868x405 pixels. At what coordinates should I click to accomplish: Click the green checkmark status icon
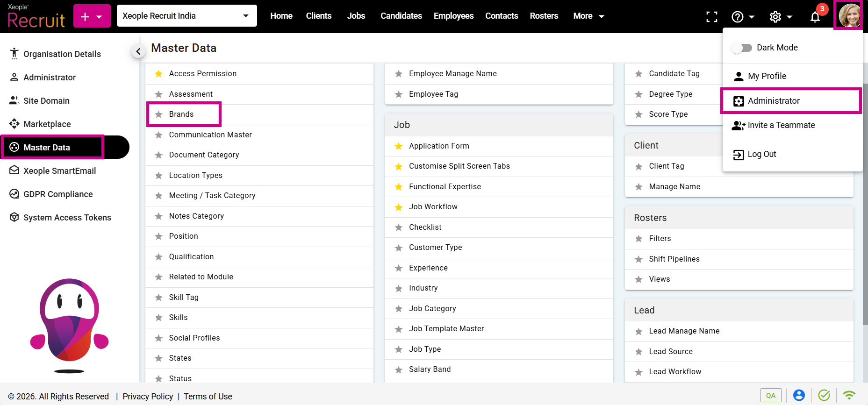click(824, 395)
